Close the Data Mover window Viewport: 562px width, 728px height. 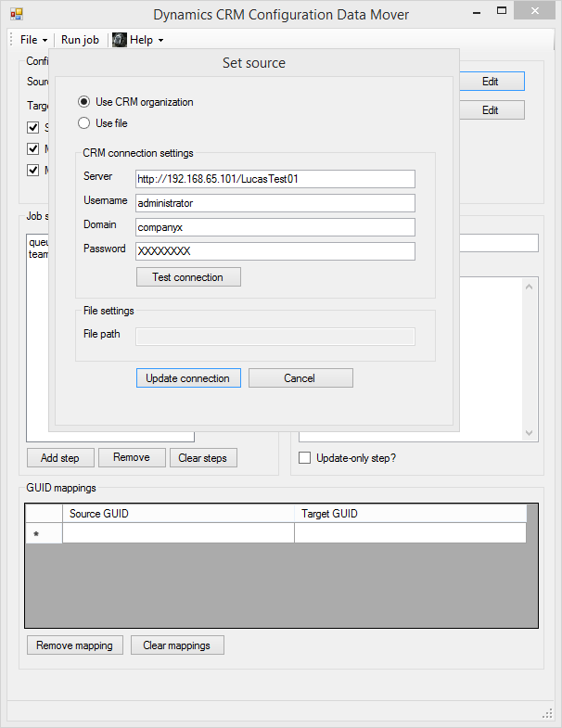(534, 11)
